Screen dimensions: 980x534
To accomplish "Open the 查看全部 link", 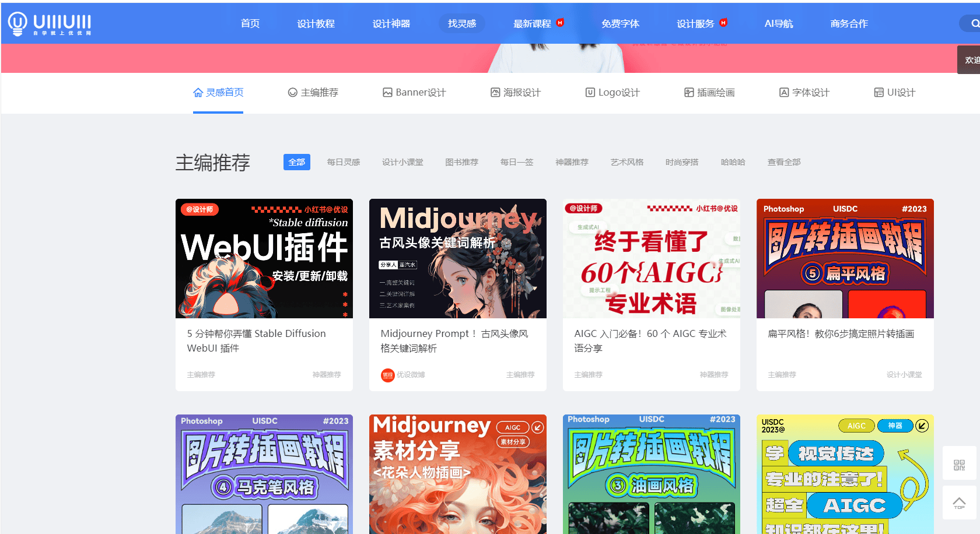I will [784, 162].
